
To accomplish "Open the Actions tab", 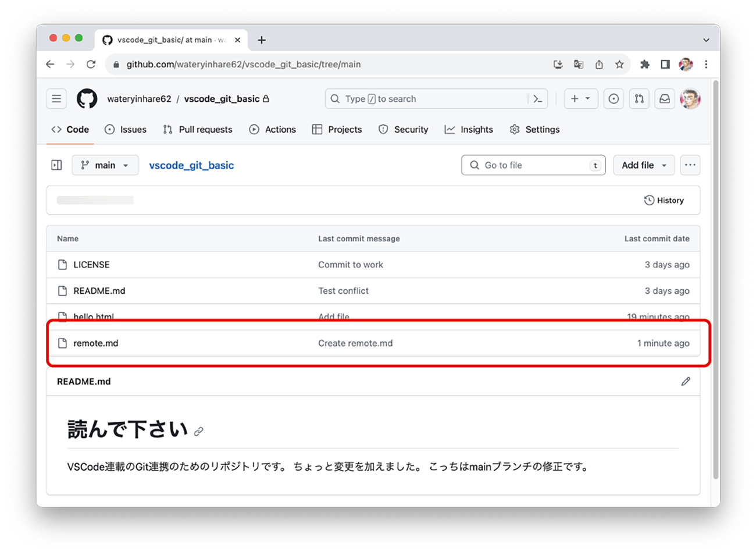I will coord(273,130).
